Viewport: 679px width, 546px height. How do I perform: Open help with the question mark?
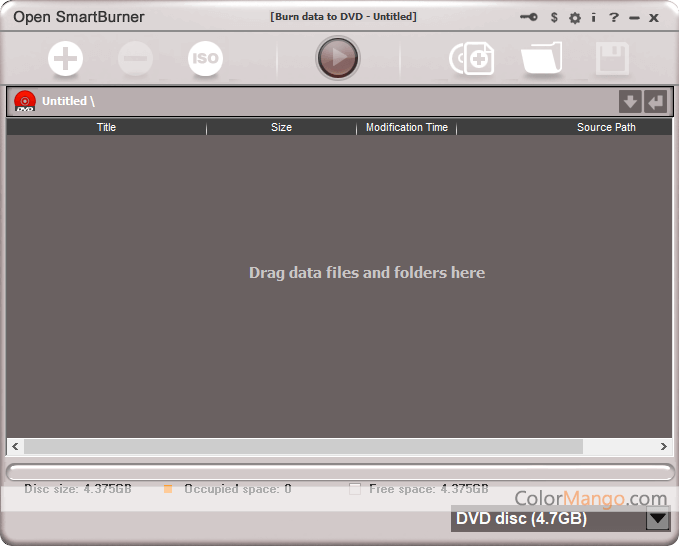click(614, 17)
